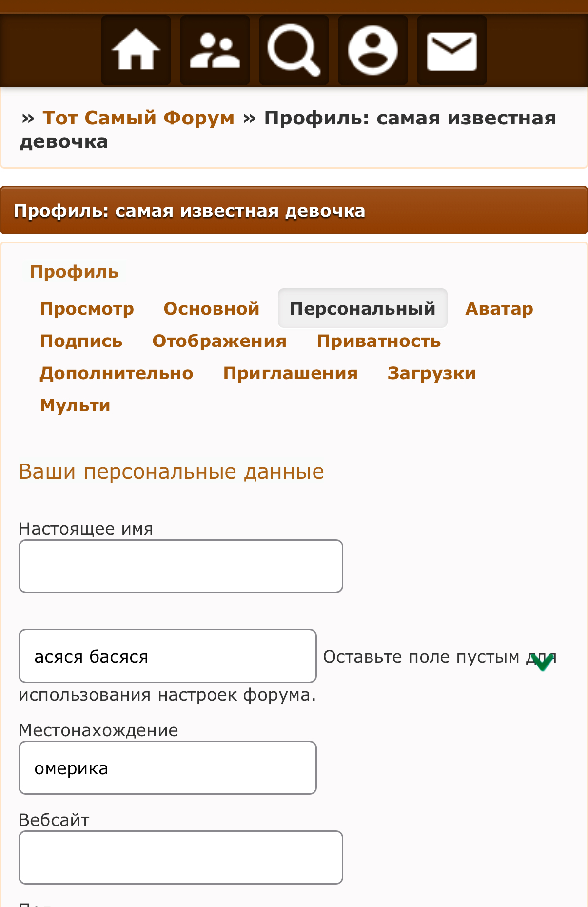This screenshot has width=588, height=907.
Task: Click the Местонахождение field containing омерика
Action: 168,767
